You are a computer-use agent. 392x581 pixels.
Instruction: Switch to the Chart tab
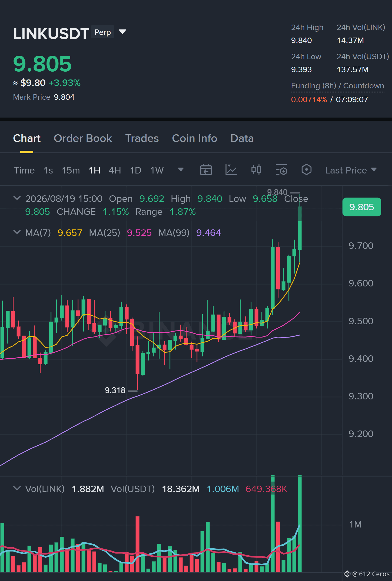point(27,138)
